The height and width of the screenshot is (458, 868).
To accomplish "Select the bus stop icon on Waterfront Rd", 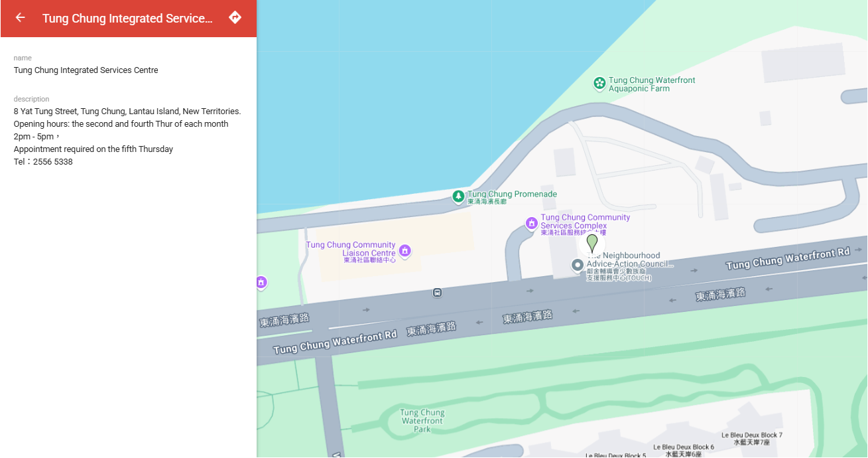I will (x=437, y=292).
